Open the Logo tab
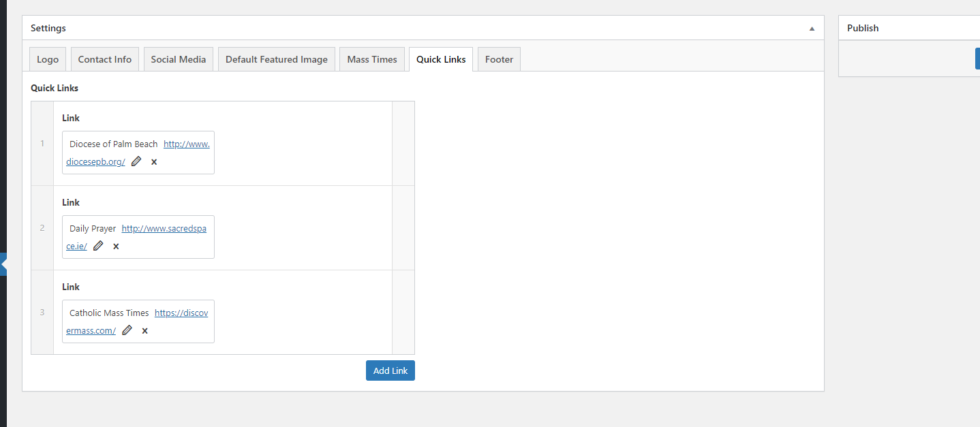The image size is (980, 427). click(48, 59)
